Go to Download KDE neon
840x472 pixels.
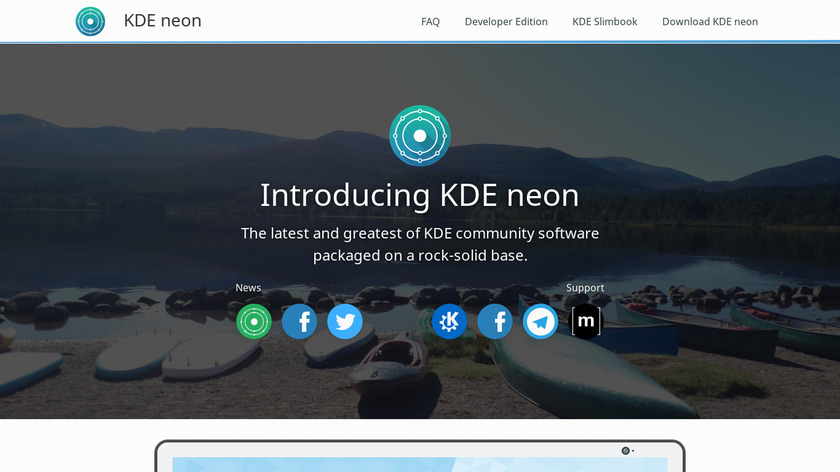click(x=710, y=21)
